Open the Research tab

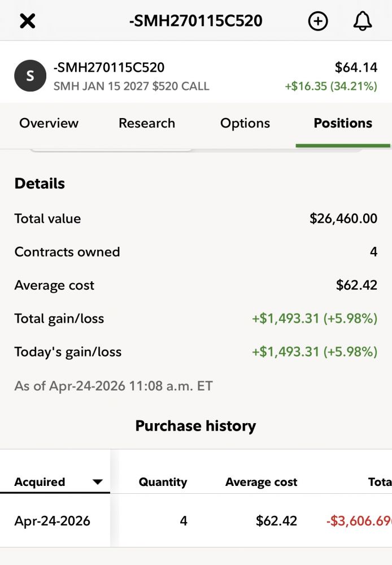(x=147, y=123)
